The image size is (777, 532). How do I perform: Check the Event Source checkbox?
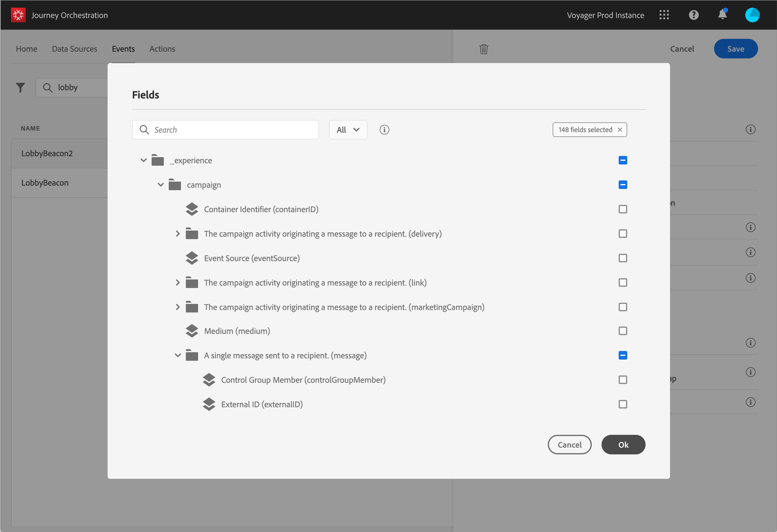[x=623, y=258]
